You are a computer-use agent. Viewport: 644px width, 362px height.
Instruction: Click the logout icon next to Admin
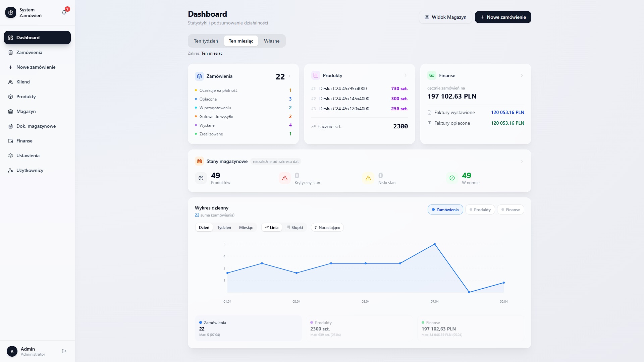click(x=64, y=351)
